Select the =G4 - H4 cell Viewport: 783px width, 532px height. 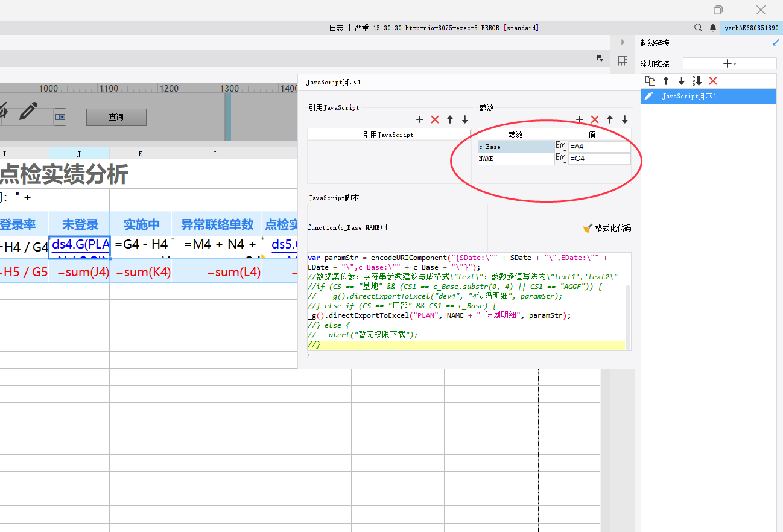coord(141,247)
